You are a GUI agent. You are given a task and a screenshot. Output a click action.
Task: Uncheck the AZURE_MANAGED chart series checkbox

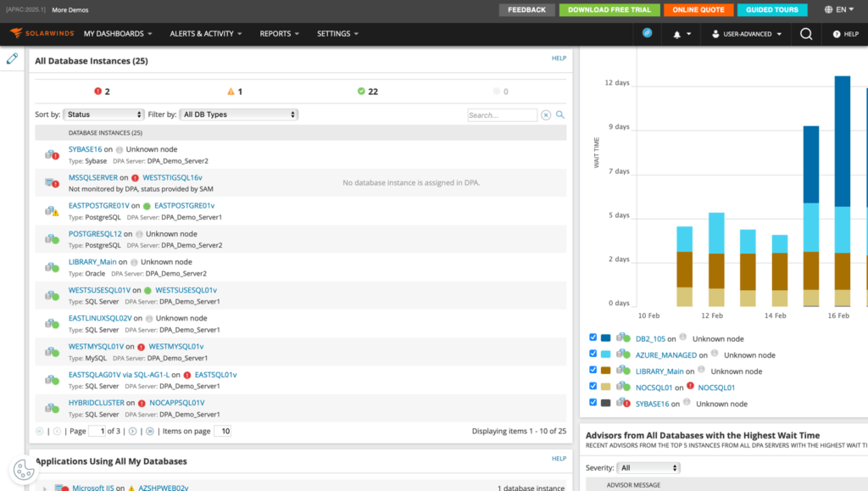tap(593, 353)
